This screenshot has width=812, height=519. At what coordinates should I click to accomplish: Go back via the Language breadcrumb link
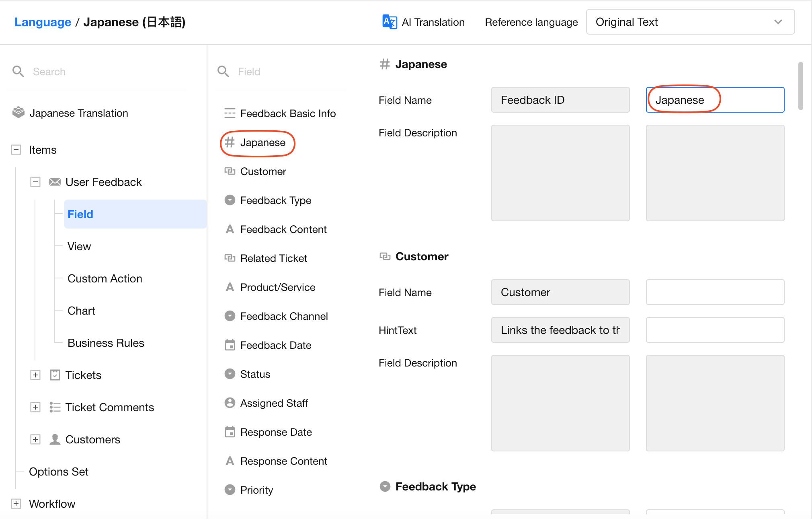tap(43, 22)
